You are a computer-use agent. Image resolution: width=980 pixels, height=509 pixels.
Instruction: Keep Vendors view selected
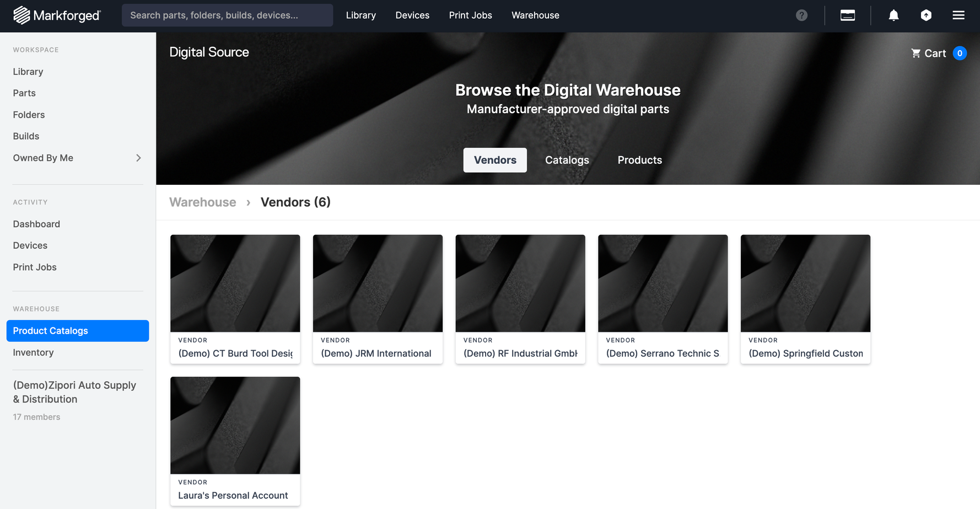pyautogui.click(x=494, y=160)
